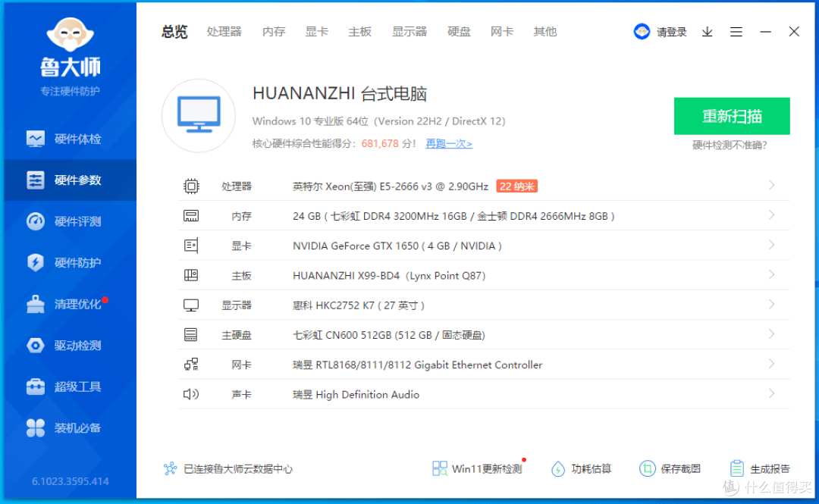Click 硬件检测不准确? link

730,146
